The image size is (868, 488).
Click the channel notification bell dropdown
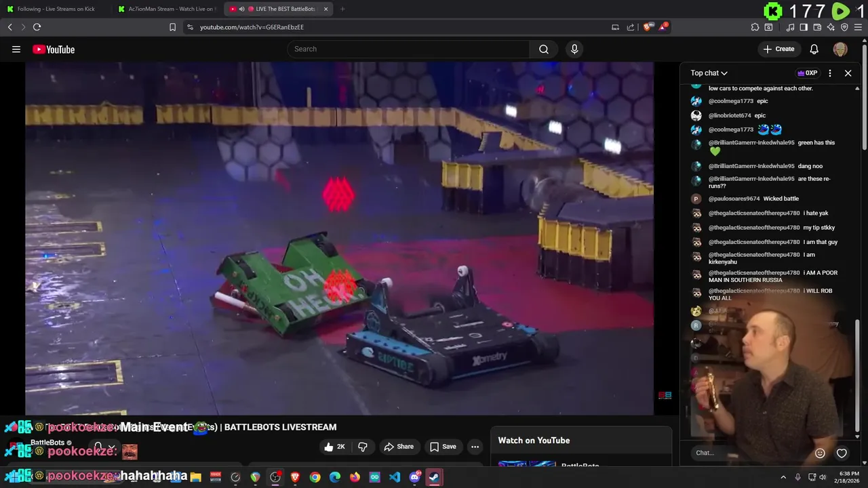click(103, 448)
